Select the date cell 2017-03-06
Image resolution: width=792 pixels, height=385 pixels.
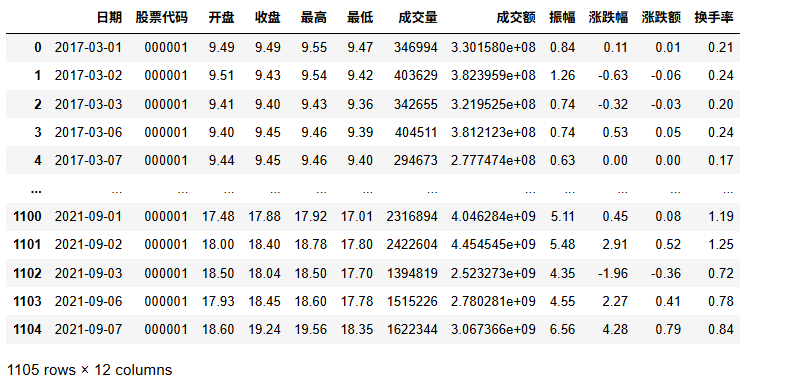[x=88, y=132]
